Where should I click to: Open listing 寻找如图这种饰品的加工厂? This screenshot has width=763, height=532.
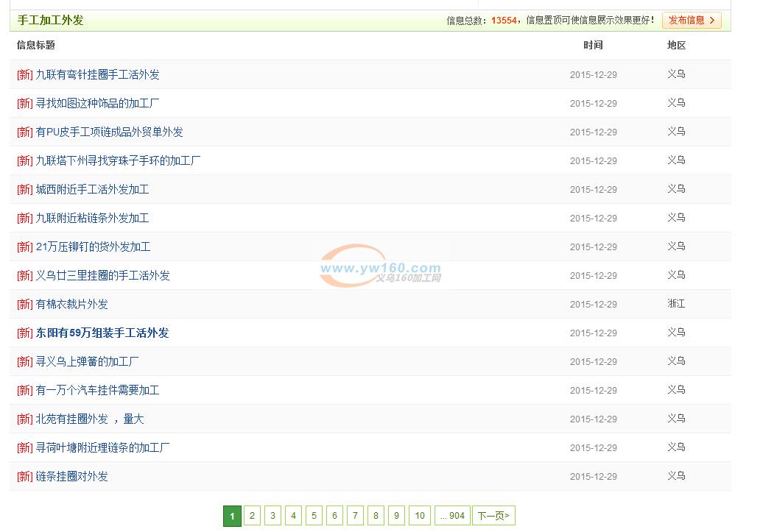(97, 103)
